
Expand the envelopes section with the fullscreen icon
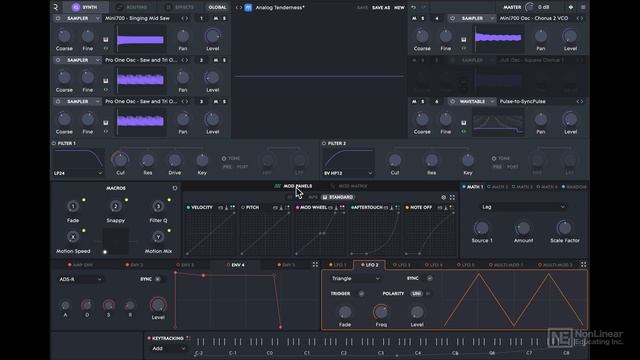click(x=315, y=265)
